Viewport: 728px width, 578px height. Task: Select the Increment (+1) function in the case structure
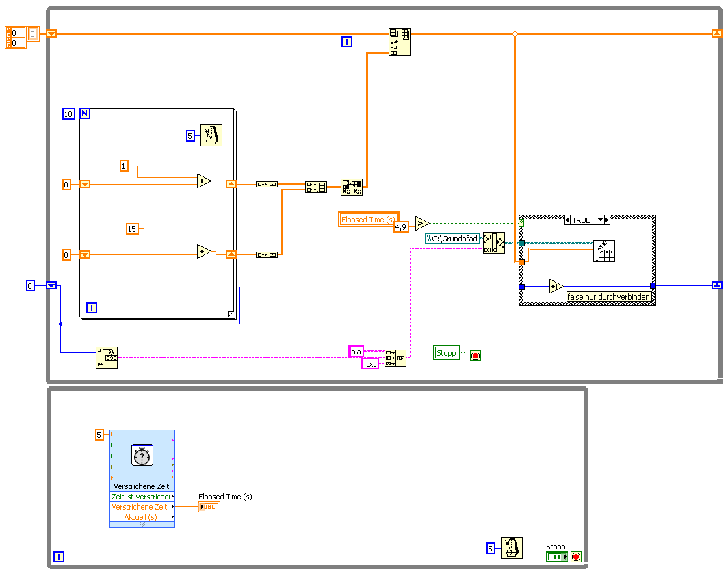[556, 287]
